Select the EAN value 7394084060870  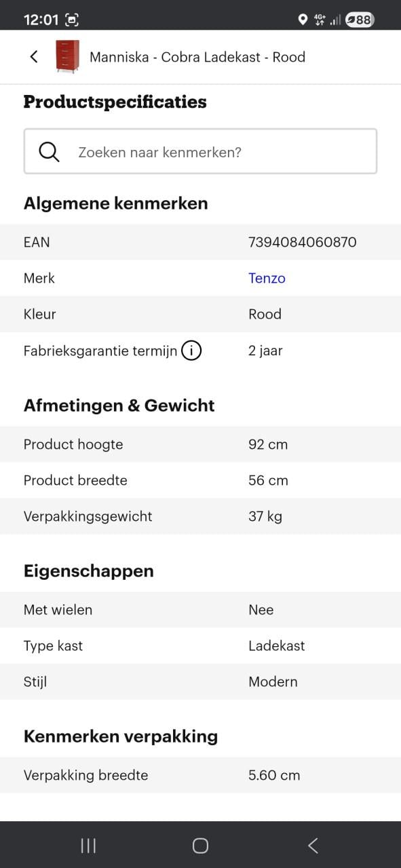pyautogui.click(x=303, y=242)
